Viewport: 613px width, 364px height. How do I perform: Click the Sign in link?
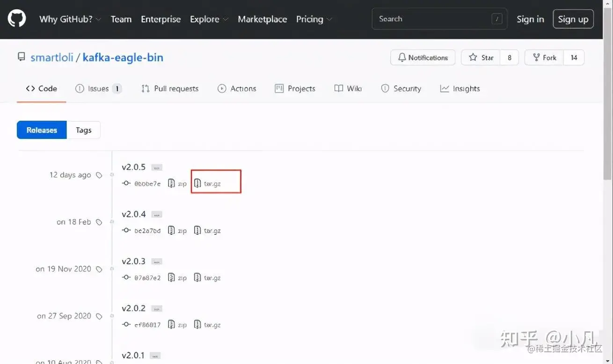coord(530,19)
